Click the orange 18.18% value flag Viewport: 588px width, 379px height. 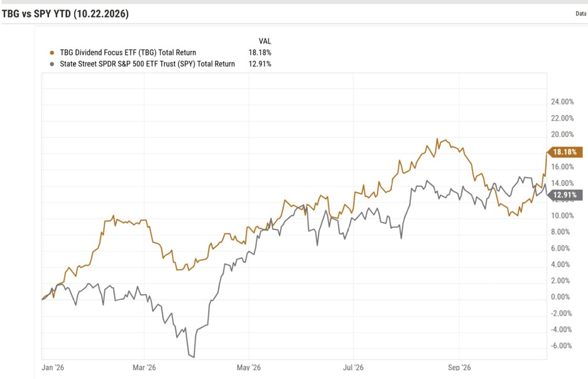(565, 152)
